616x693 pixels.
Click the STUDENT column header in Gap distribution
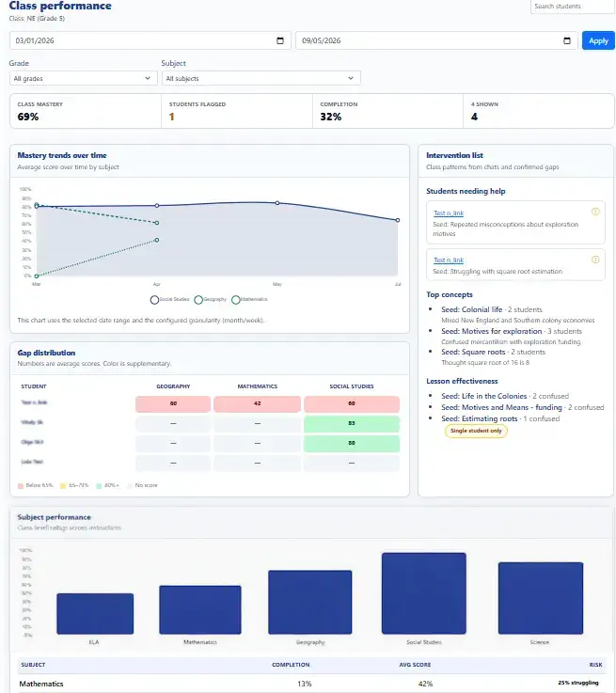pyautogui.click(x=34, y=386)
